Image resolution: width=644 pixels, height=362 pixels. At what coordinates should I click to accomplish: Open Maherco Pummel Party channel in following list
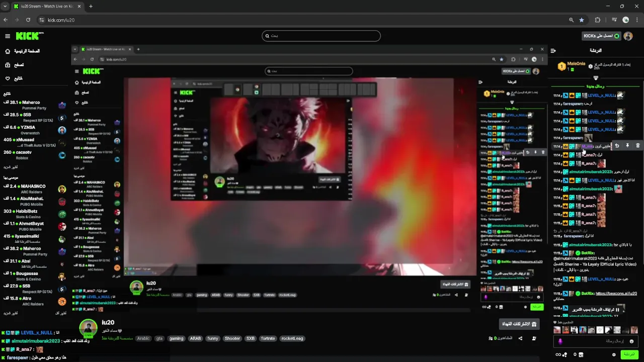(x=34, y=105)
